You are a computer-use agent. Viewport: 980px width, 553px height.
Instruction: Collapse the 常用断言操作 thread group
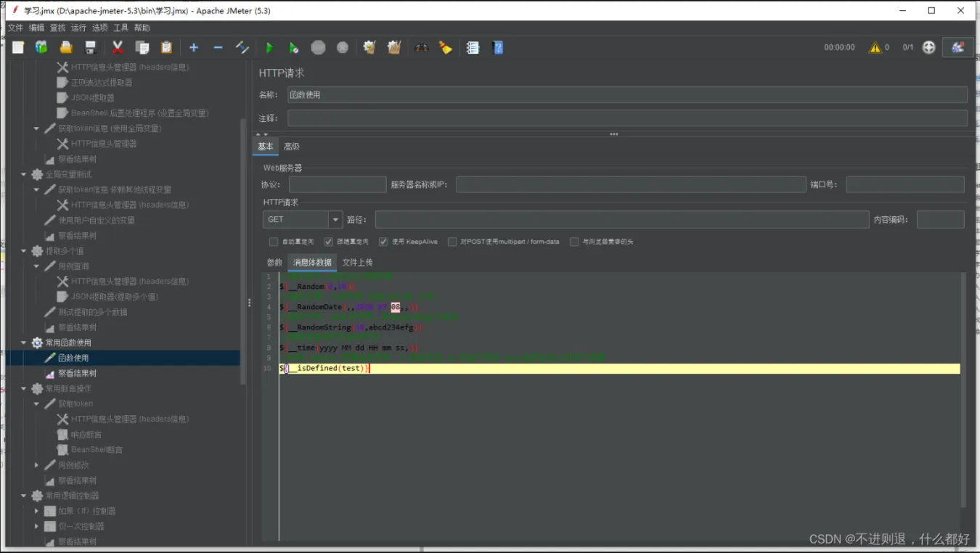(24, 388)
